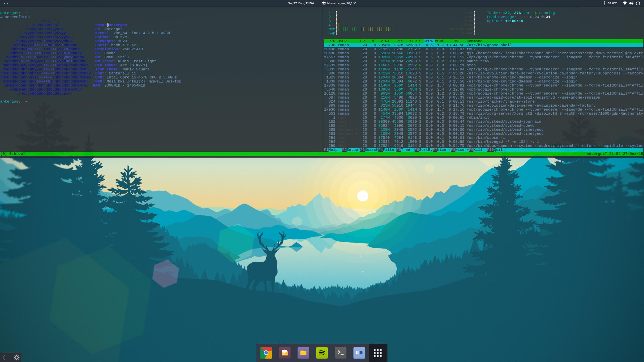This screenshot has height=362, width=644.
Task: Open the power system menu
Action: coord(638,3)
